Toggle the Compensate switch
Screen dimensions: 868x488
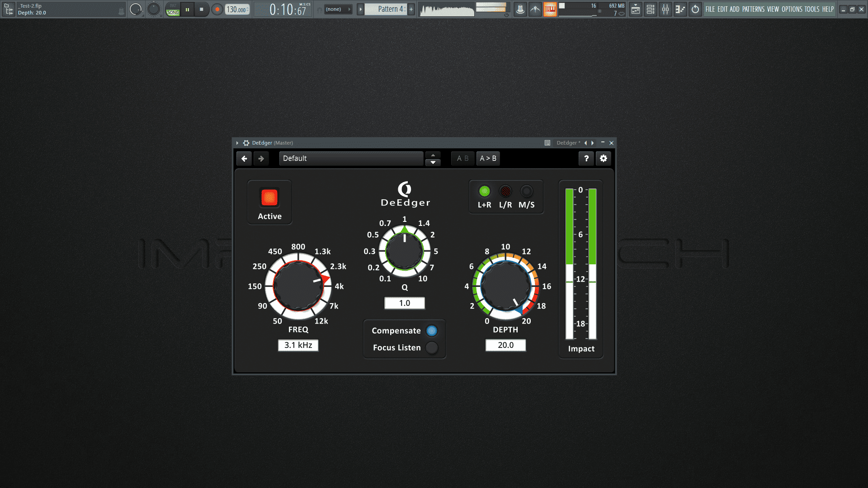point(432,331)
